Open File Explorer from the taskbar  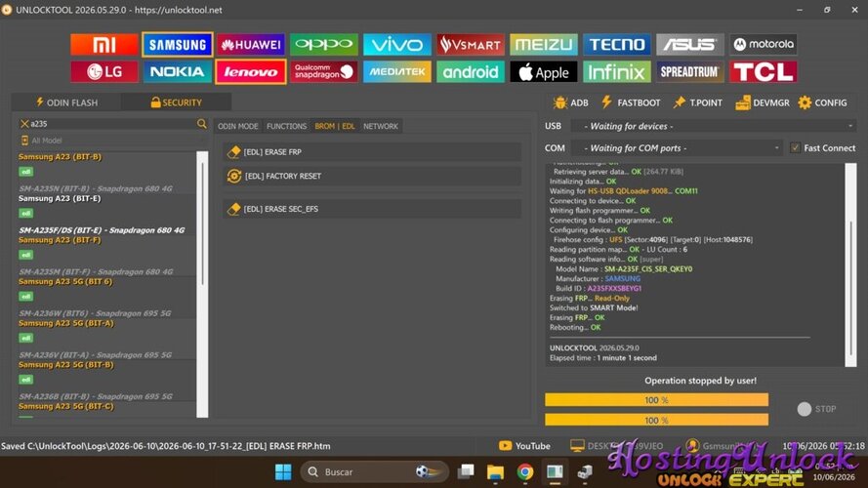pyautogui.click(x=495, y=472)
